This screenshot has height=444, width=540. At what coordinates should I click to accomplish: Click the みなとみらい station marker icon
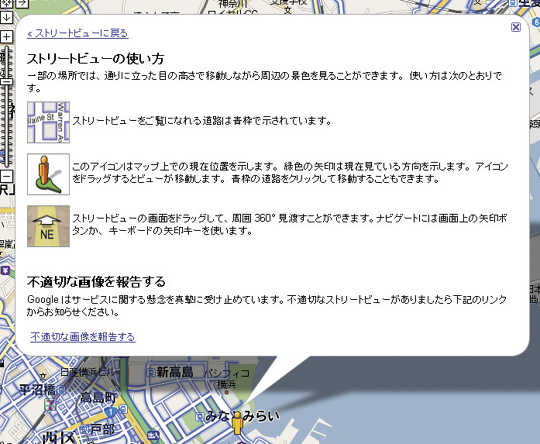pyautogui.click(x=200, y=417)
